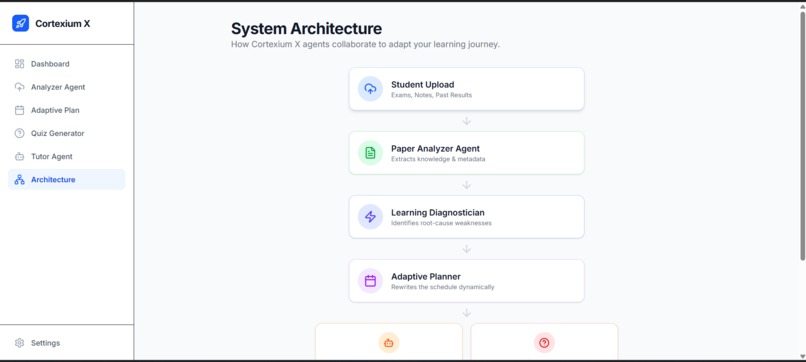This screenshot has width=806, height=362.
Task: Click the Quiz Generator question mark icon
Action: [20, 133]
